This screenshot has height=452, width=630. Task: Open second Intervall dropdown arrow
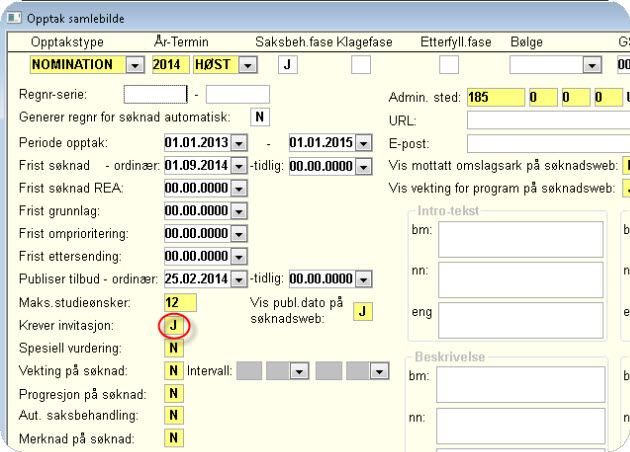tap(379, 371)
